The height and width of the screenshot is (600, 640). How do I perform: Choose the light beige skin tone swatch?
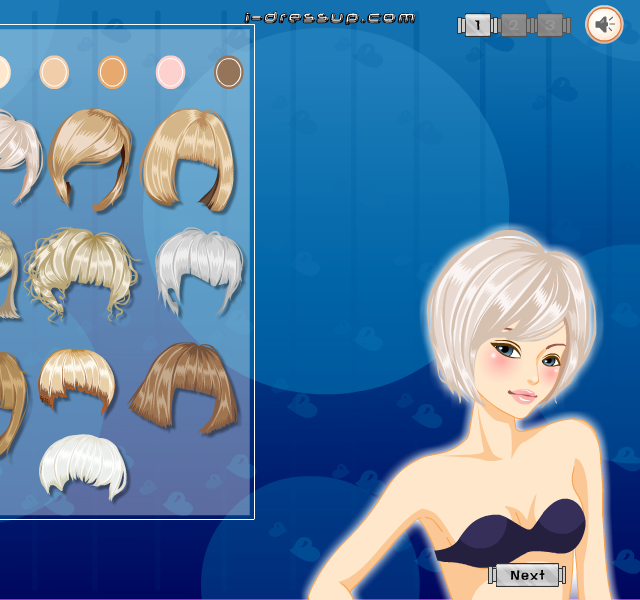[54, 72]
